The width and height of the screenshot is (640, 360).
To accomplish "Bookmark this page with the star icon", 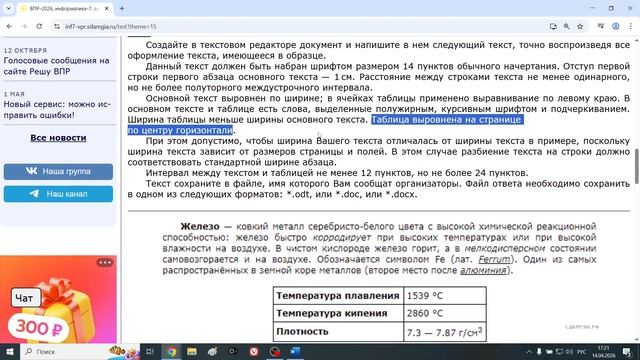I will click(x=580, y=26).
